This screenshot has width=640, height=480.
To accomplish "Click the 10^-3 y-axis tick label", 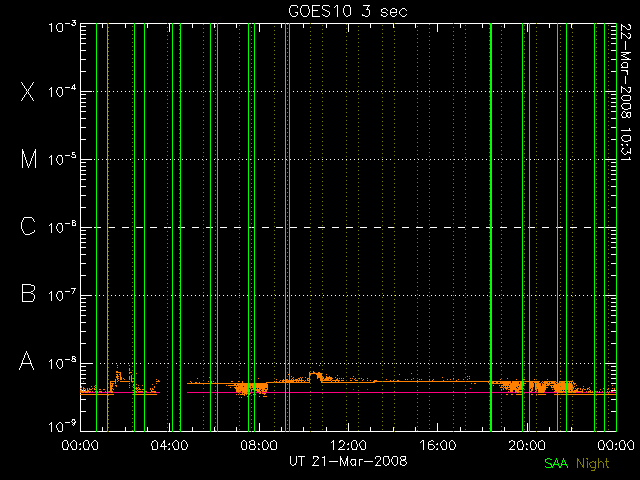I will click(x=62, y=27).
